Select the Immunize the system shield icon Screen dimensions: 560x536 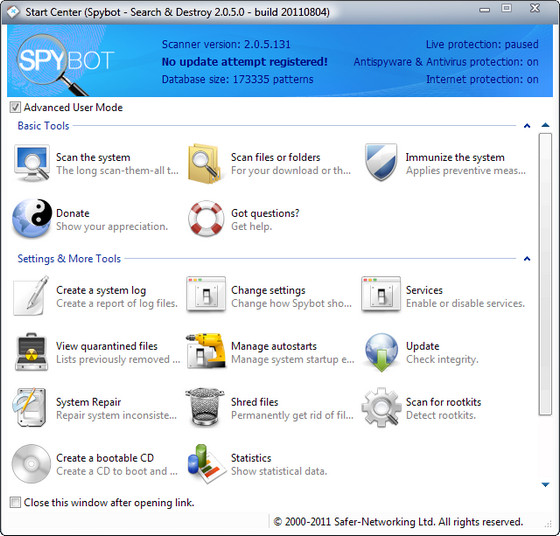pyautogui.click(x=381, y=162)
